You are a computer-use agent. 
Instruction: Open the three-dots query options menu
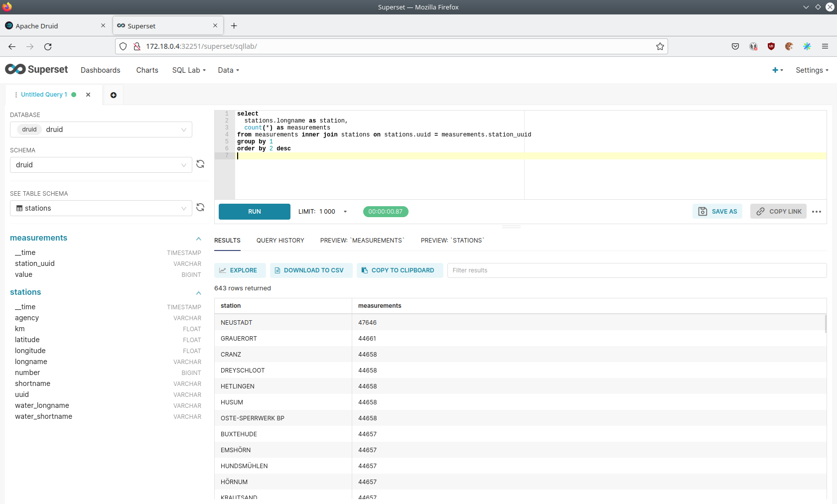(816, 212)
